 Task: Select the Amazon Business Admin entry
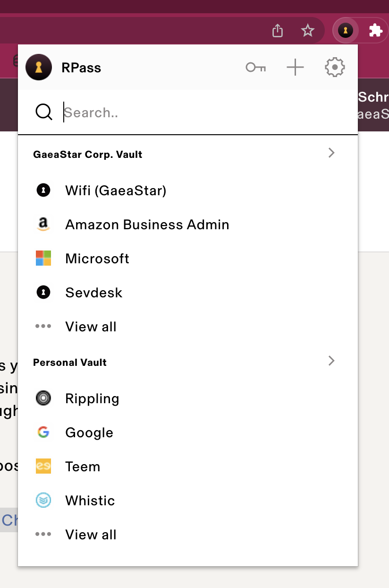point(147,225)
